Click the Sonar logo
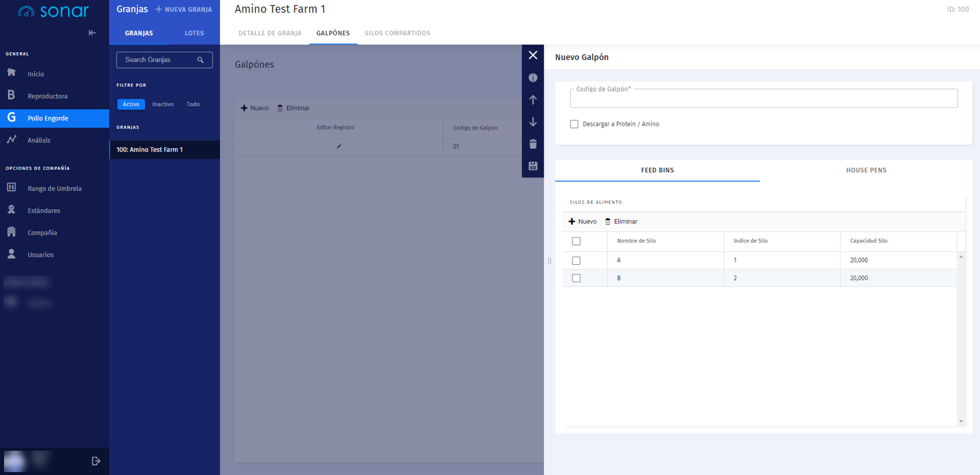The width and height of the screenshot is (980, 475). 53,11
